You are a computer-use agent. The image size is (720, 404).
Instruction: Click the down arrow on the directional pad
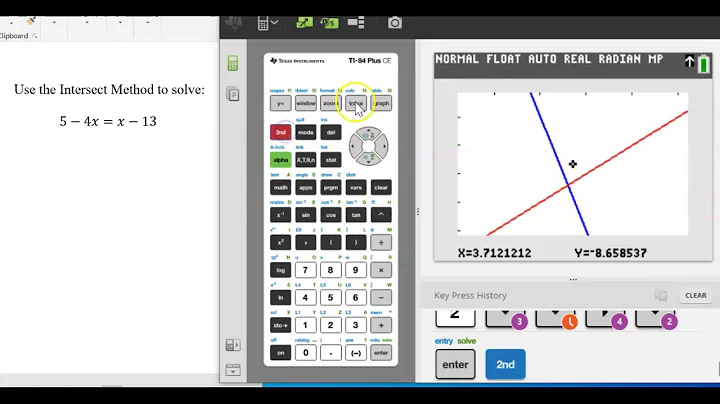click(x=369, y=159)
